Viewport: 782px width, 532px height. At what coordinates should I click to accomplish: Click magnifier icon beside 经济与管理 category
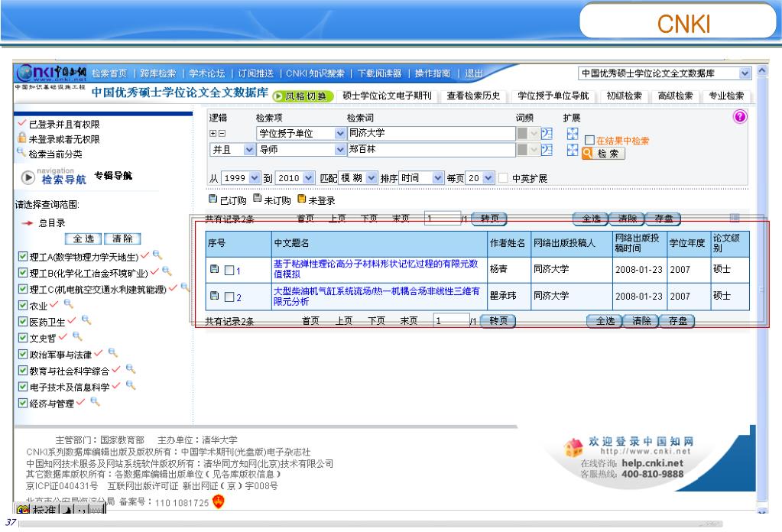tap(96, 402)
